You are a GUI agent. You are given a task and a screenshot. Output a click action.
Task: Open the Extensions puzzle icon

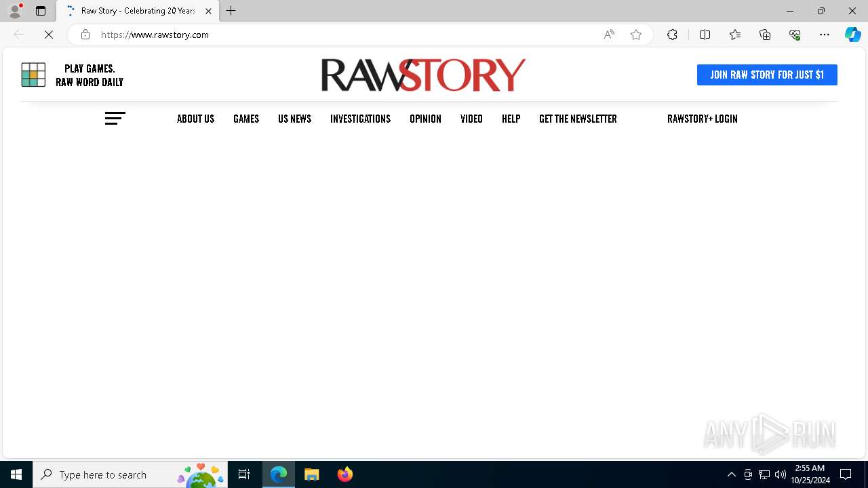point(672,35)
